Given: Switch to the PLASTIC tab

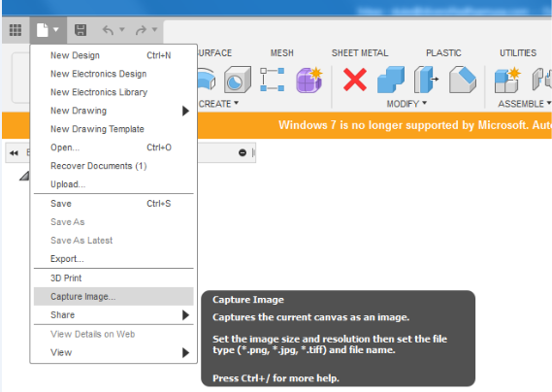Looking at the screenshot, I should coord(443,52).
